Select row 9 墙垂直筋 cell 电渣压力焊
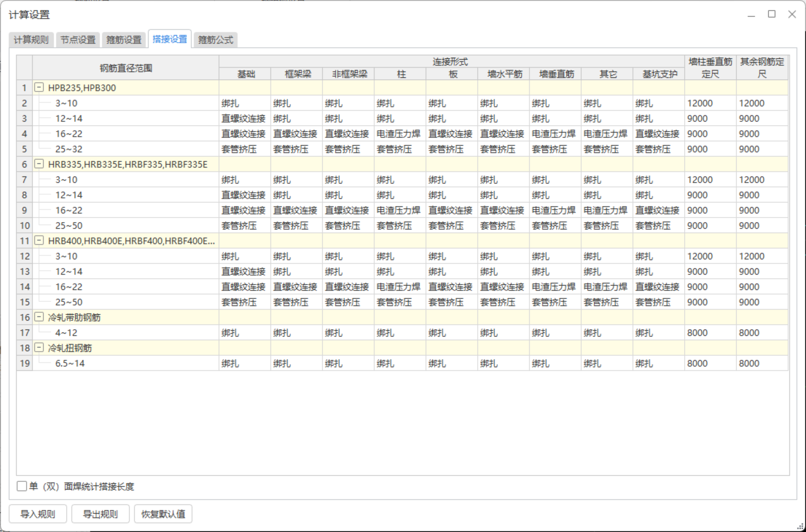The height and width of the screenshot is (532, 806). [555, 210]
